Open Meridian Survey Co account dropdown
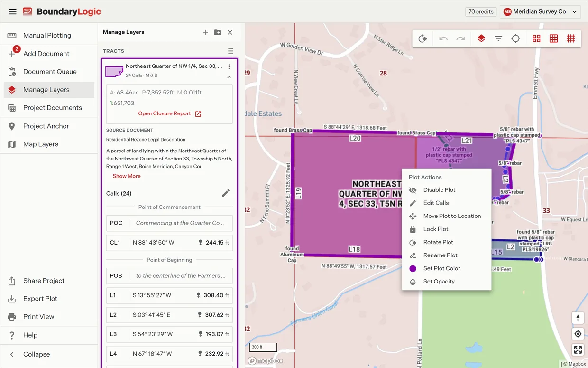The image size is (588, 368). (541, 12)
